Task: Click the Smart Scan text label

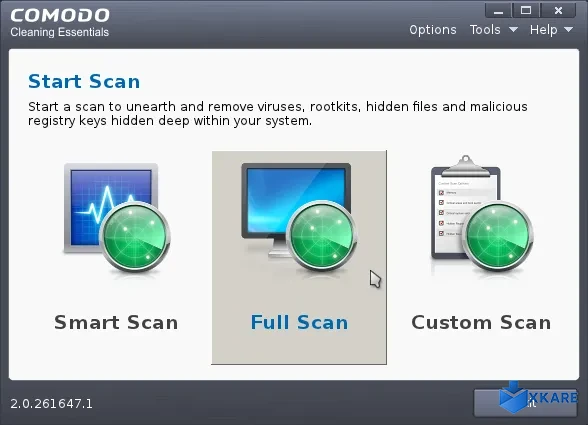Action: click(116, 322)
